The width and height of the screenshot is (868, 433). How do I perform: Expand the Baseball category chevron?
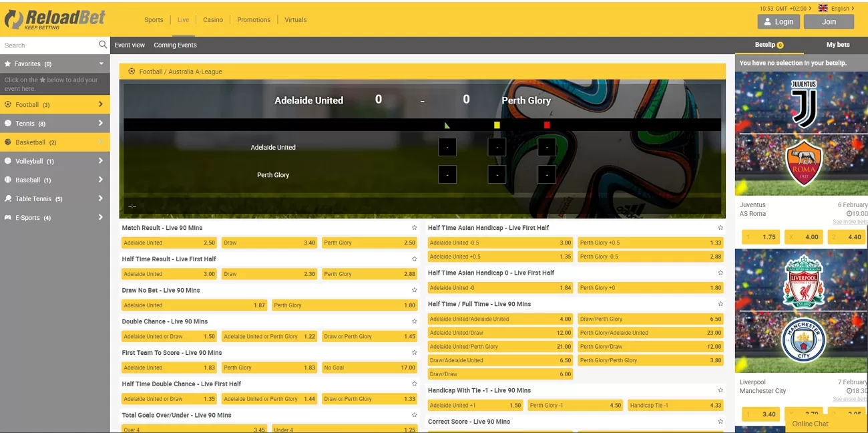[x=100, y=180]
